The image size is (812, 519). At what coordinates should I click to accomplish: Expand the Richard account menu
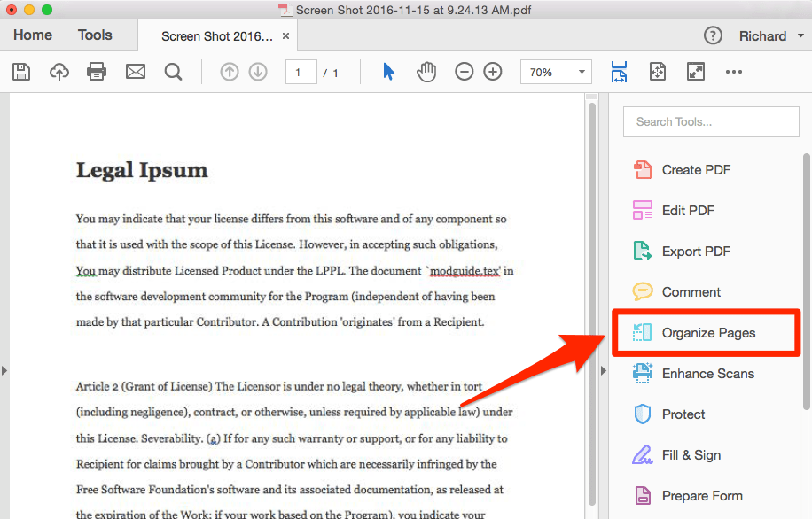(x=772, y=36)
